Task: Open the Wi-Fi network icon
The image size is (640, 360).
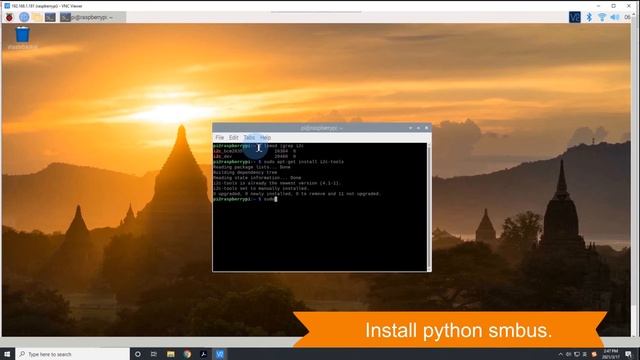Action: [x=602, y=17]
